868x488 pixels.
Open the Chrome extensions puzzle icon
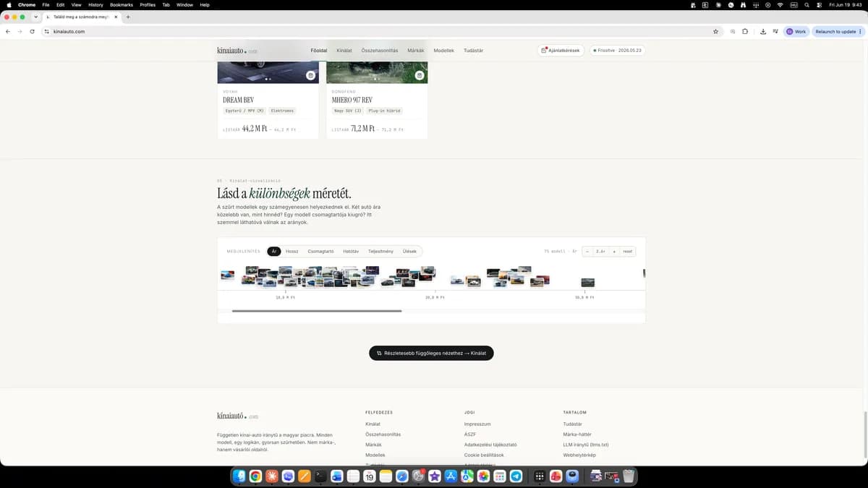point(745,32)
